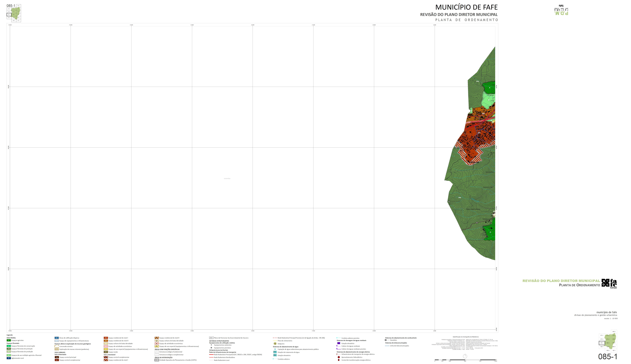Click the dark blue AR Aglomerado rural swatch
Viewport: 631px width, 364px height.
coord(9,358)
